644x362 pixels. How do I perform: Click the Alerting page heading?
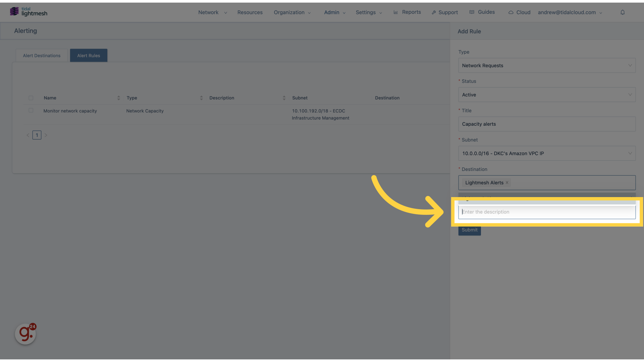click(x=25, y=31)
